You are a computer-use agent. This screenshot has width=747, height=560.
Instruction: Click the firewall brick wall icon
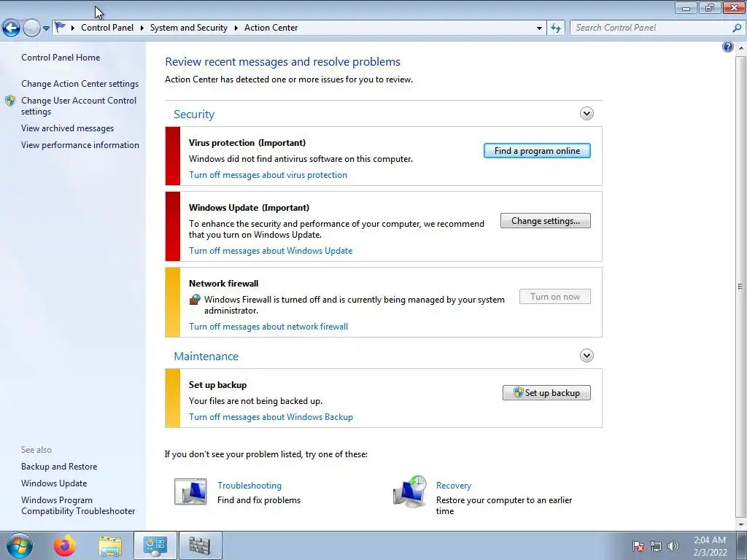(x=195, y=300)
